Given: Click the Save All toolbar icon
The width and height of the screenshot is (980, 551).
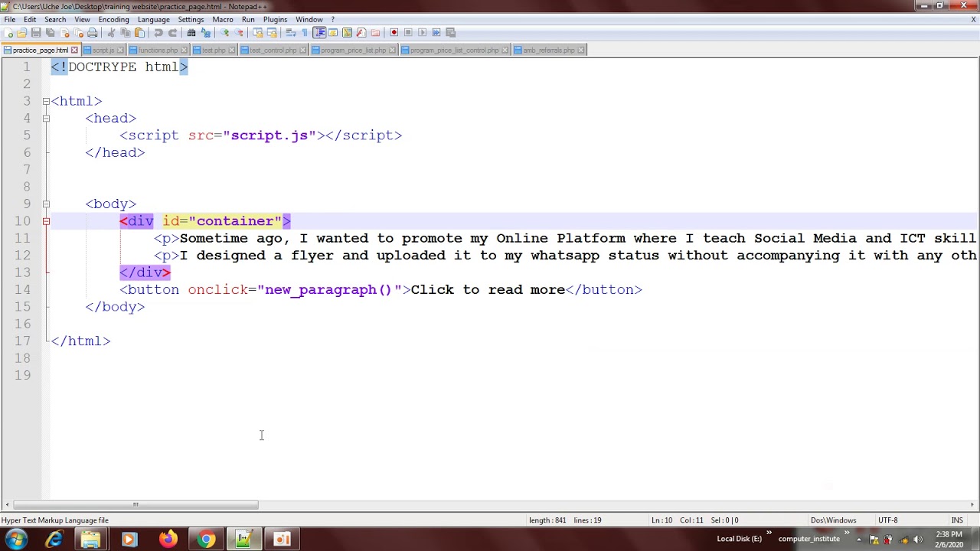Looking at the screenshot, I should 50,32.
